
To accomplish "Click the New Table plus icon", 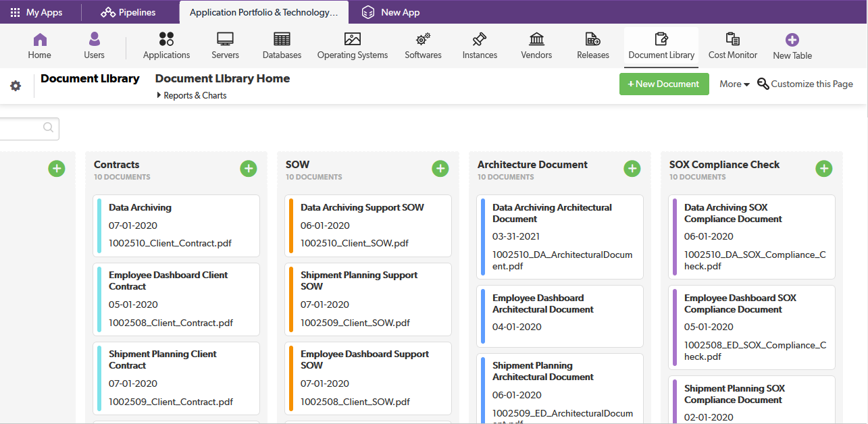I will (792, 41).
